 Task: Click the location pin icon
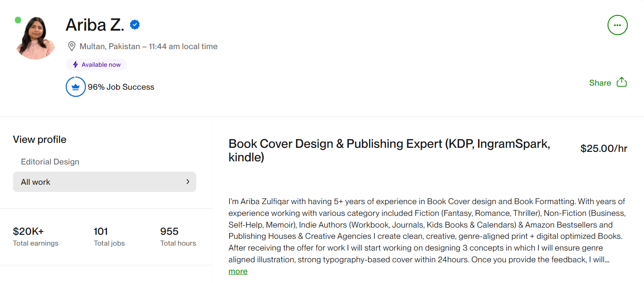[x=71, y=46]
